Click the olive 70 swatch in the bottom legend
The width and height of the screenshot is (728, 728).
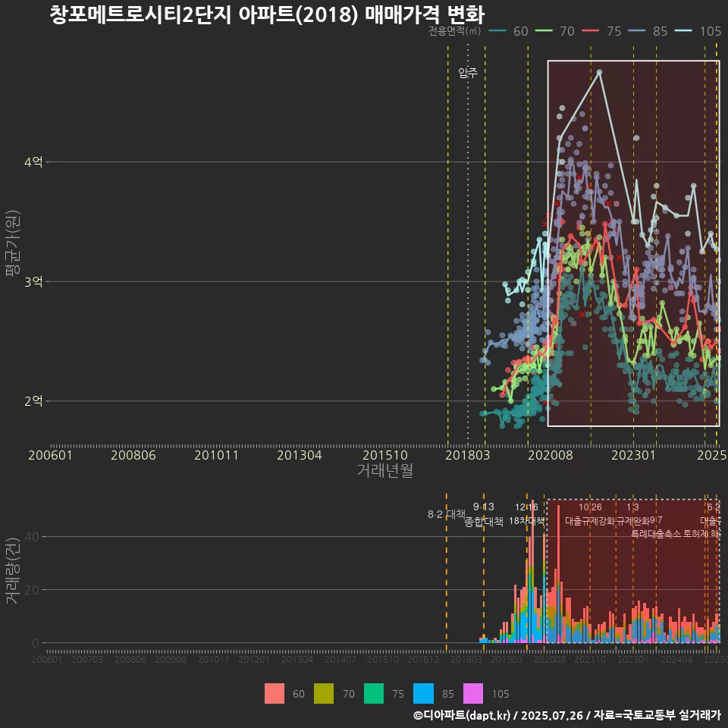(x=324, y=694)
